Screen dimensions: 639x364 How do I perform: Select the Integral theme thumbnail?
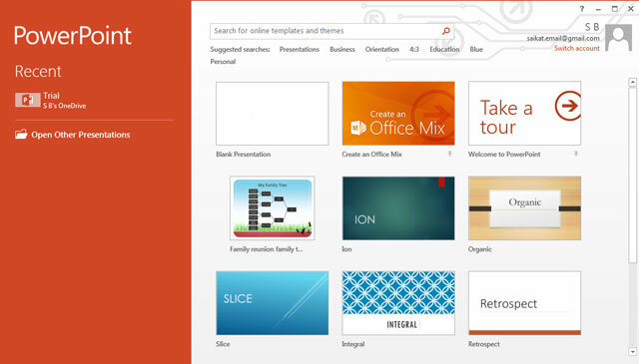click(x=398, y=303)
